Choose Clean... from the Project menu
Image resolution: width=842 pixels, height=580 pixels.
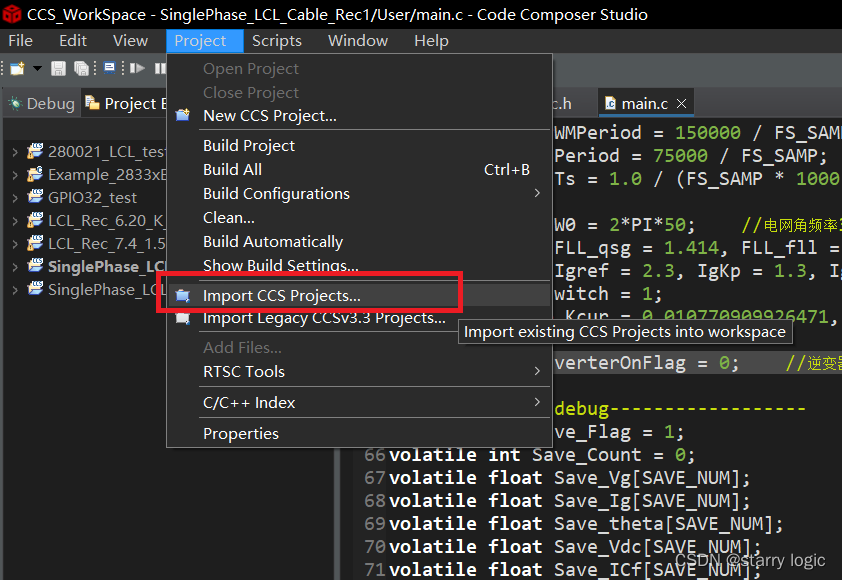click(x=359, y=218)
